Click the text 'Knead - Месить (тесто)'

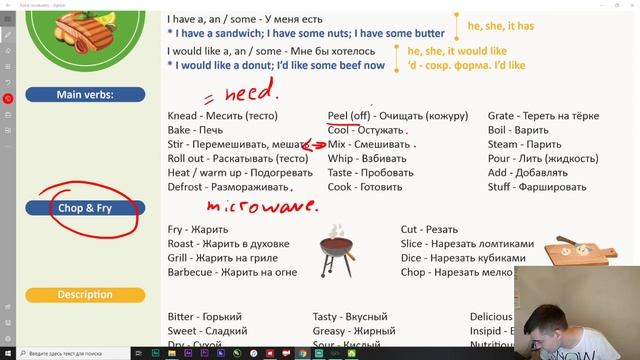(222, 116)
